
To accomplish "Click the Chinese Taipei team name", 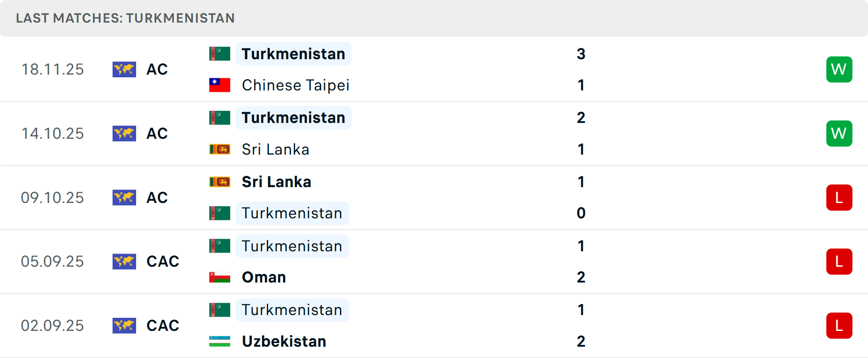I will tap(296, 85).
